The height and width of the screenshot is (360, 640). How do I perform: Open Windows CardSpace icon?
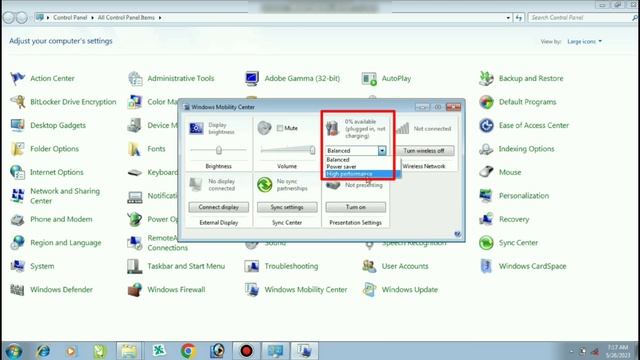(x=486, y=266)
